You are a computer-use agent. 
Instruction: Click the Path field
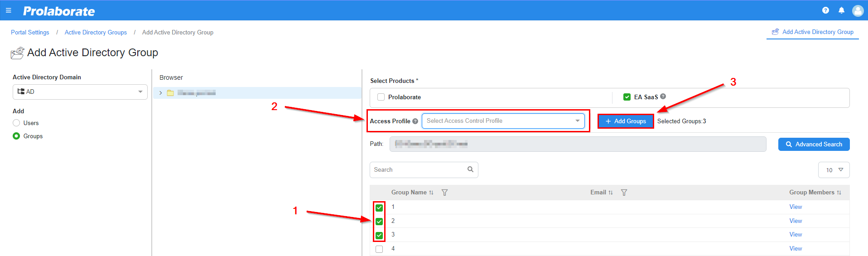pyautogui.click(x=578, y=144)
